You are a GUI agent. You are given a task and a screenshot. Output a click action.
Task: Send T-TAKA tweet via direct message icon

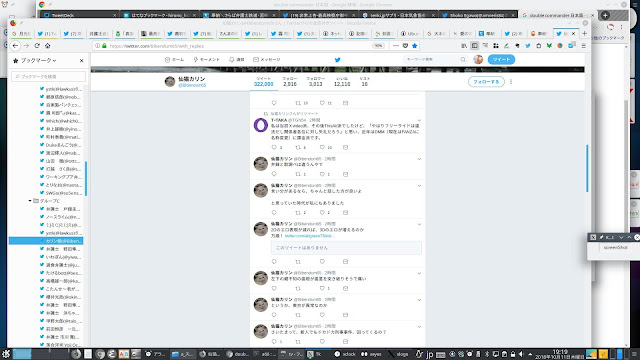(345, 147)
